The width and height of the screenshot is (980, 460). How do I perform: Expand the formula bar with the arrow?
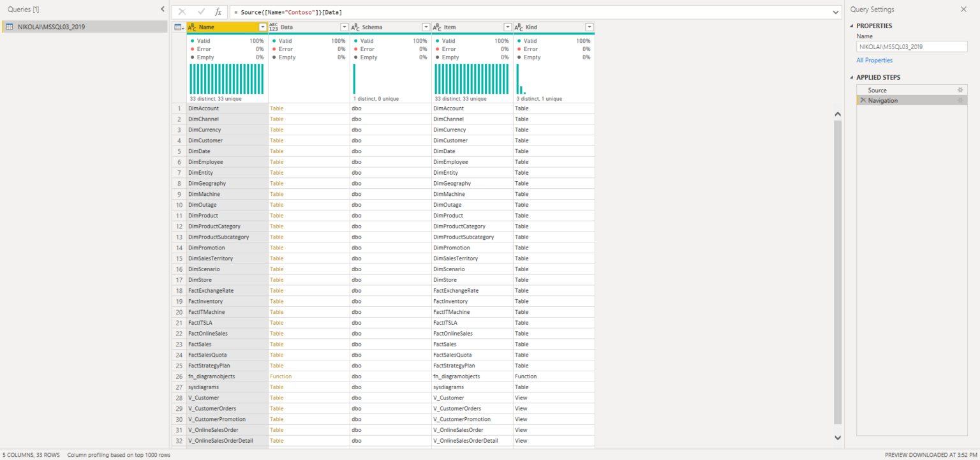click(x=836, y=12)
